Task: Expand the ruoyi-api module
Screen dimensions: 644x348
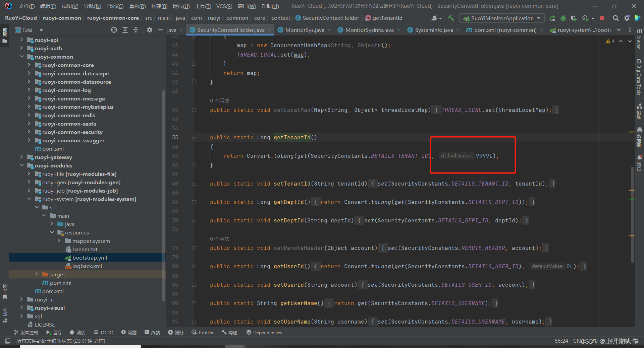Action: point(21,40)
